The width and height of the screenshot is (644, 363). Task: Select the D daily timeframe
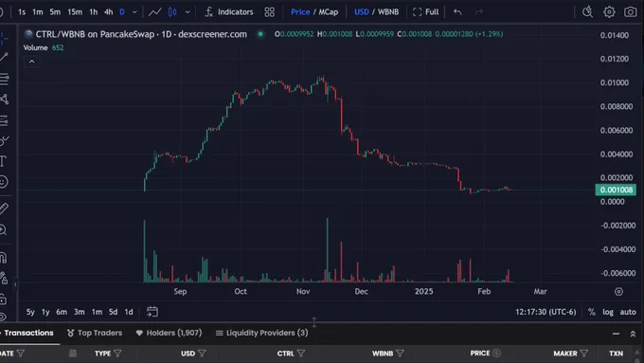122,12
